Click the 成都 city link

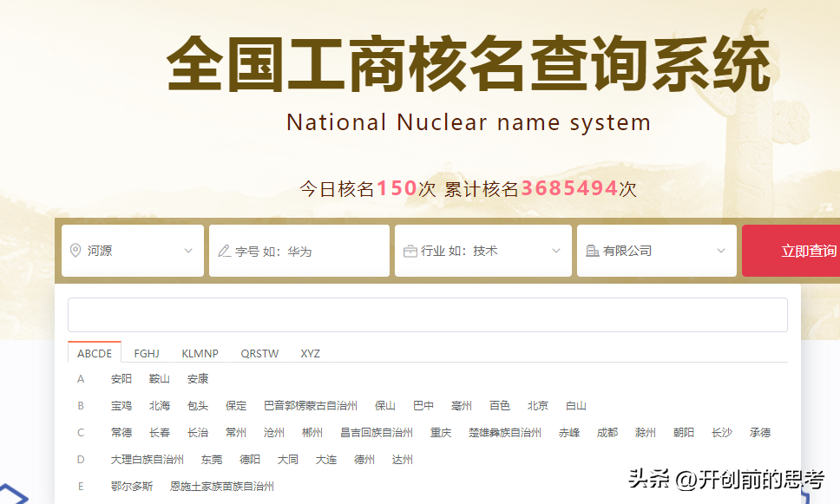pyautogui.click(x=607, y=432)
